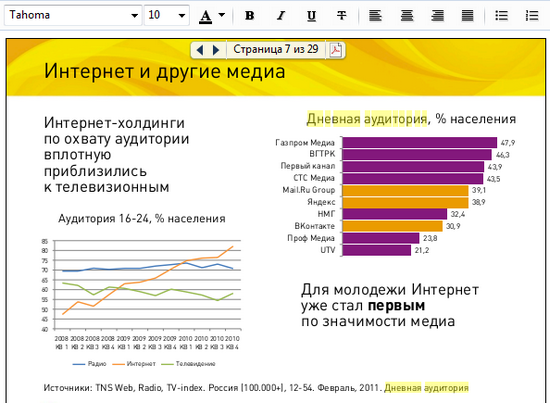Click the 'Аудитория 16-24, % населения' chart title
Image resolution: width=550 pixels, height=403 pixels.
[x=142, y=219]
